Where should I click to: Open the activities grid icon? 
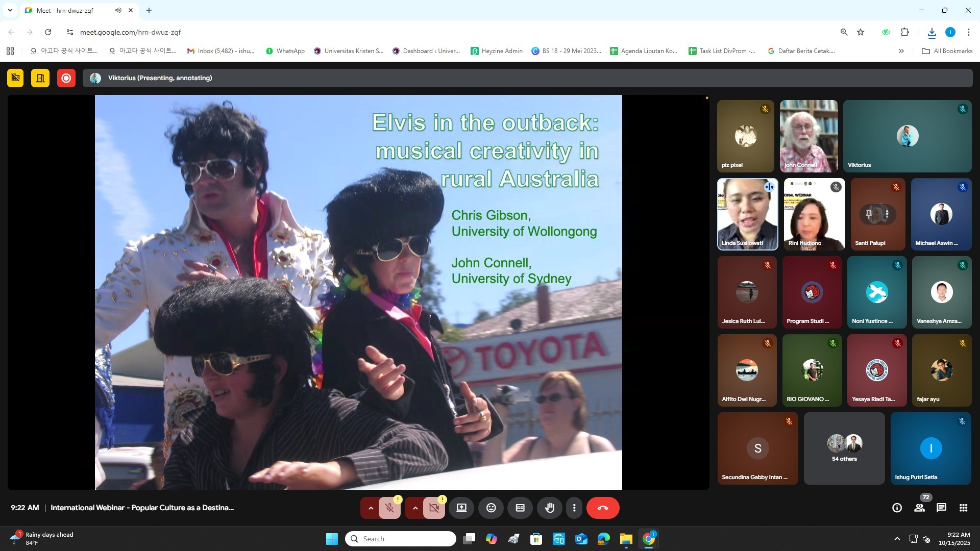tap(963, 508)
